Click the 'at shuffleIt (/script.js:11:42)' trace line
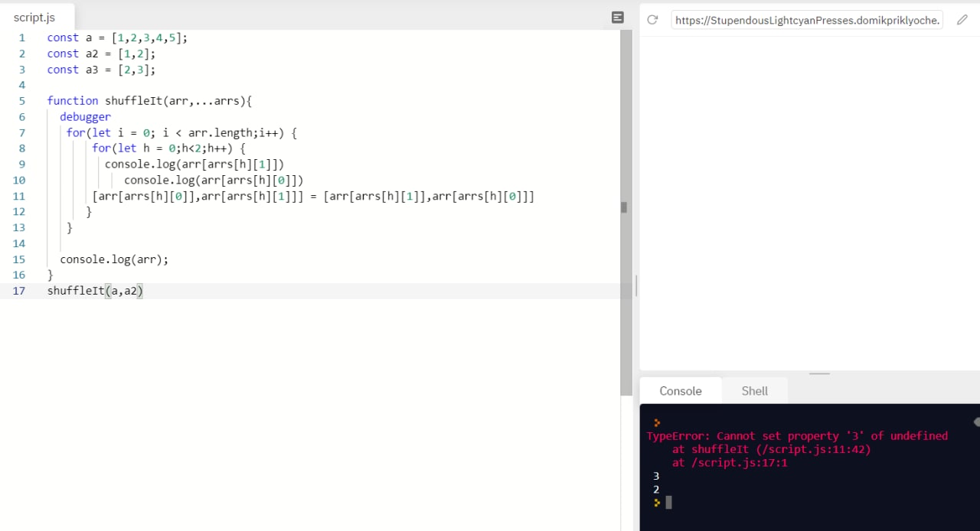 point(772,449)
